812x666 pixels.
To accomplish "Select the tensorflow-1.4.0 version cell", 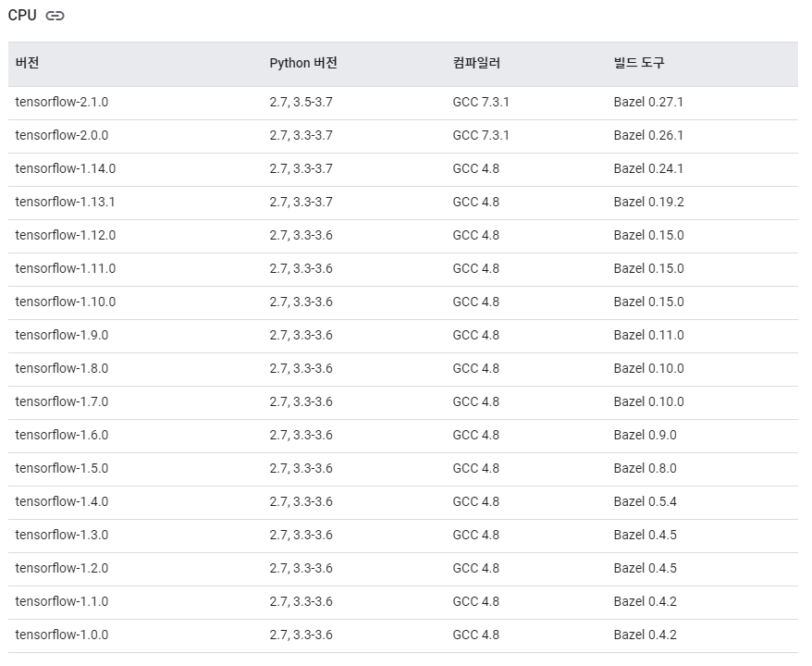I will click(x=62, y=502).
